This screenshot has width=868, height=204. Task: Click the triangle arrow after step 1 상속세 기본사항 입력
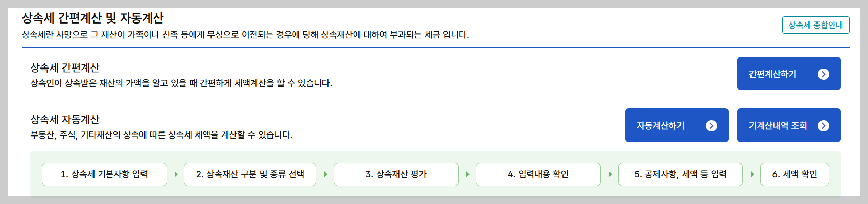click(176, 174)
